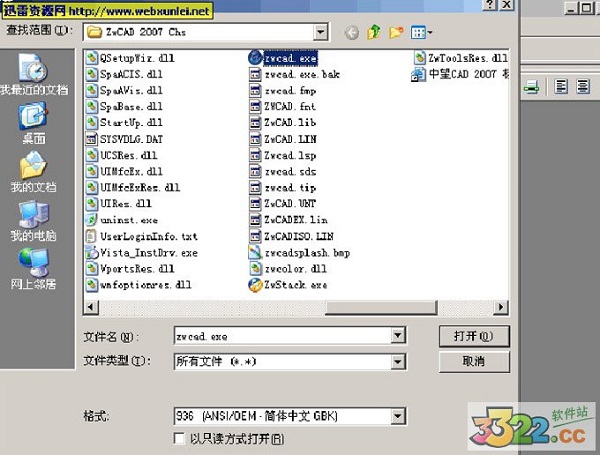Select UserLoginInfo.txt file

pyautogui.click(x=142, y=236)
